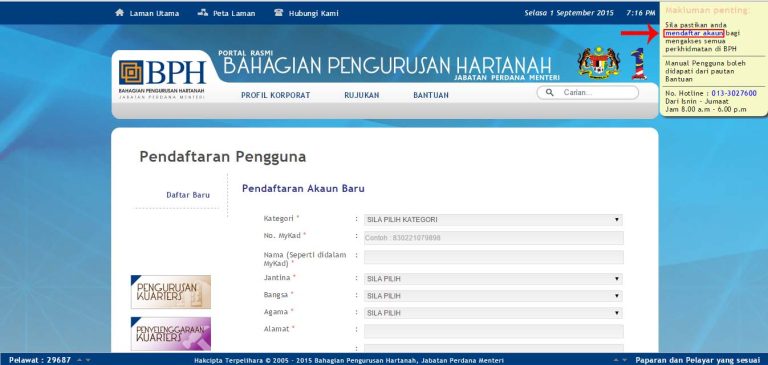Open the Penyelenggaraan Kuarters banner

click(171, 334)
